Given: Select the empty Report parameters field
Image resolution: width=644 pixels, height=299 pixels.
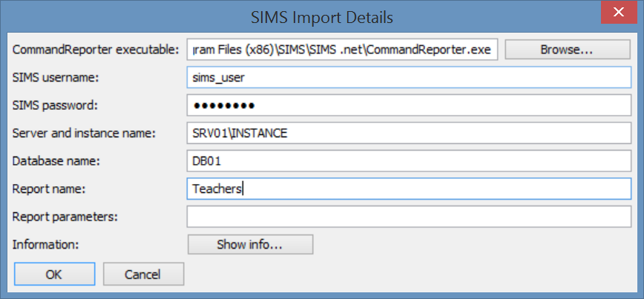Looking at the screenshot, I should 409,217.
